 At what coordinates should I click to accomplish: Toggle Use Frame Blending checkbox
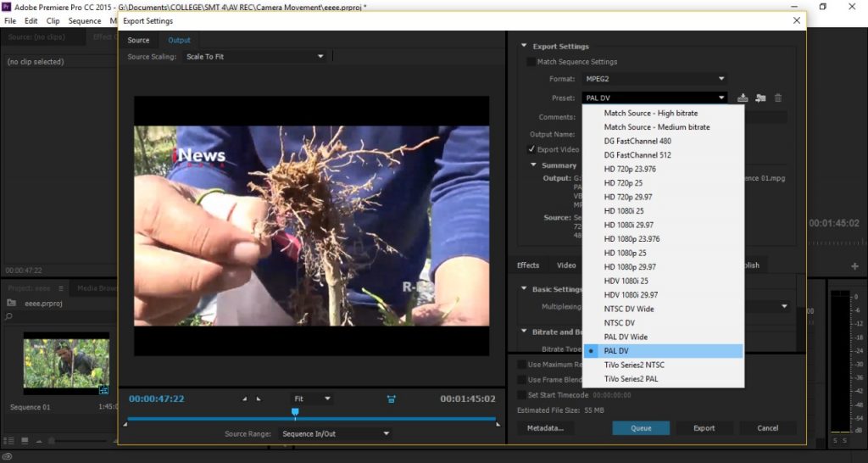point(521,380)
